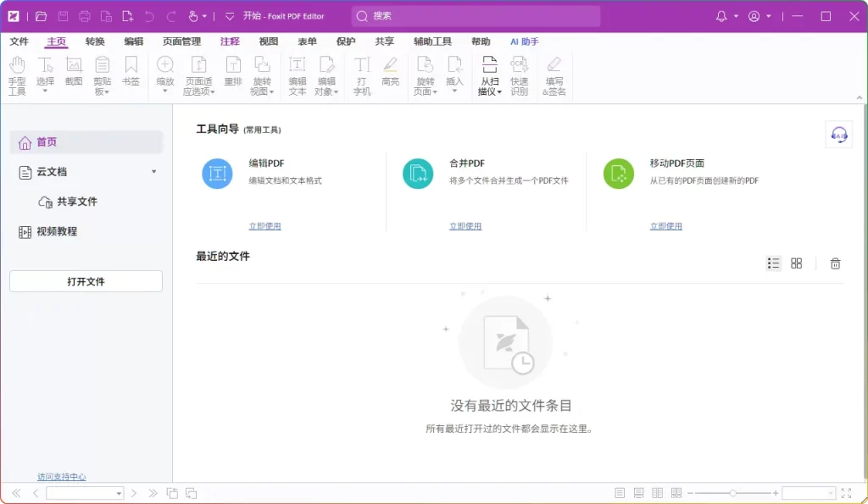Click the Snapshot tool (截图)
Screen dimensions: 868x504
(x=74, y=71)
